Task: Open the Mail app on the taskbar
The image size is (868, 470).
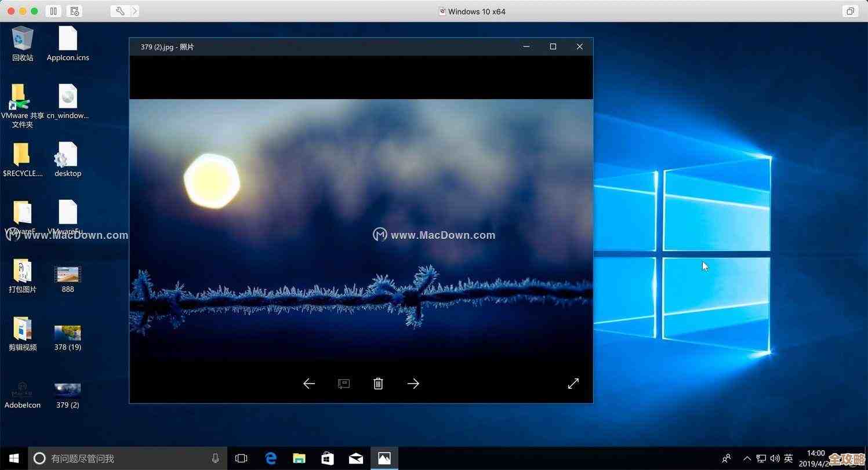Action: pyautogui.click(x=356, y=458)
